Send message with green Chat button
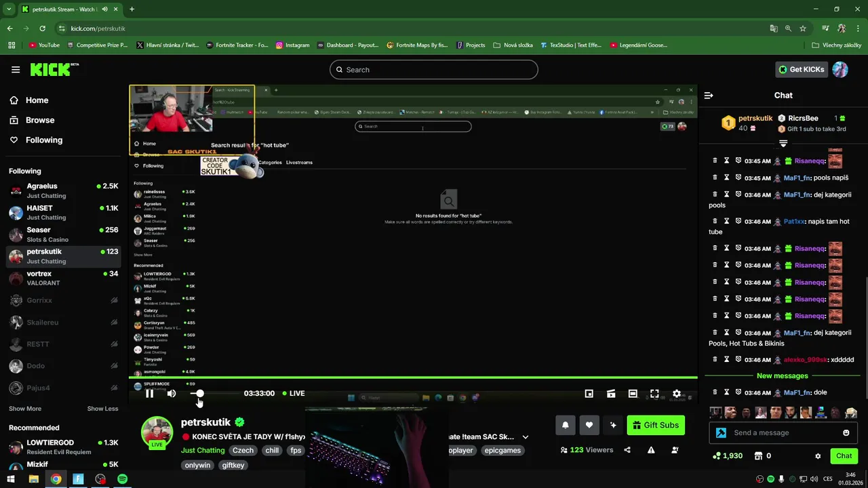Image resolution: width=868 pixels, height=488 pixels. click(x=844, y=456)
